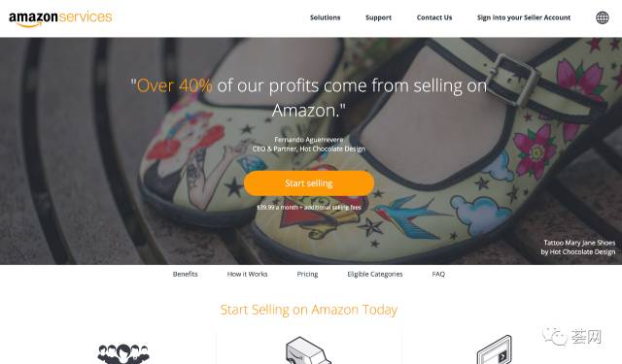Click the group of people icon

123,353
